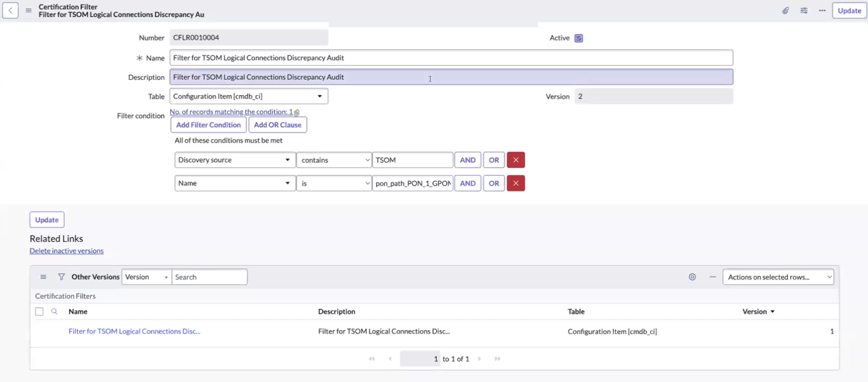
Task: Open attachments via the paperclip icon
Action: pyautogui.click(x=785, y=10)
